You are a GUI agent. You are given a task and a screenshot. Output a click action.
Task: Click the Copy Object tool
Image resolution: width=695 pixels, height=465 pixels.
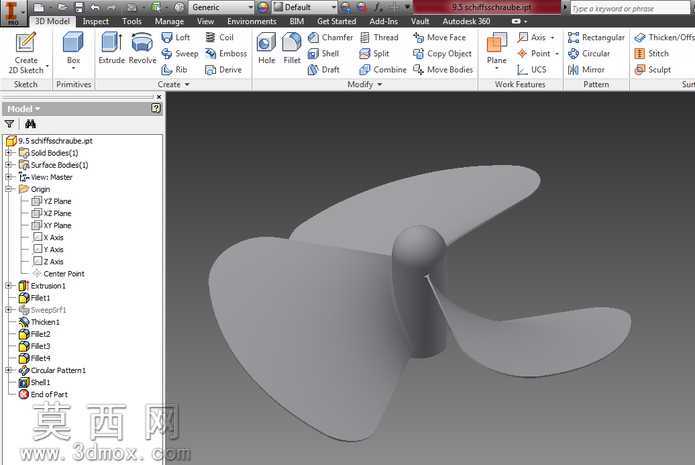click(442, 54)
